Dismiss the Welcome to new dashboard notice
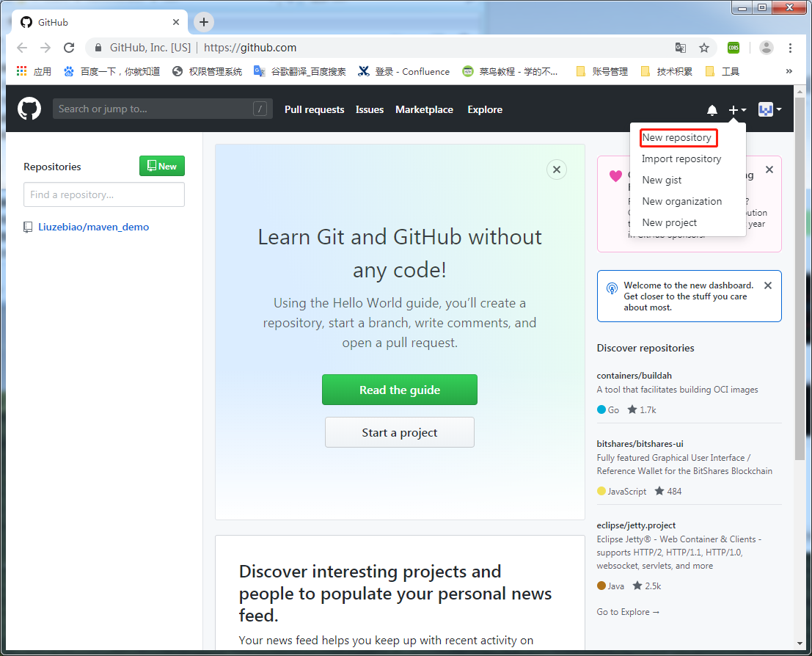 [767, 285]
